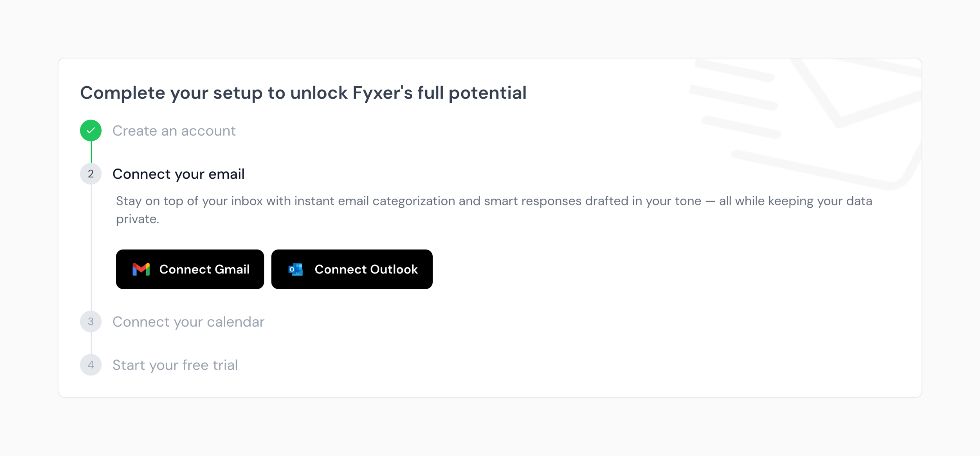Collapse the "Connect your email" step
980x456 pixels.
click(x=178, y=174)
